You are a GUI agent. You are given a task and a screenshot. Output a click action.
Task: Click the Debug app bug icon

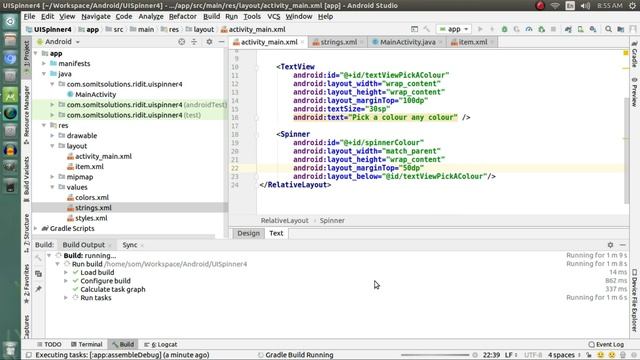[x=504, y=29]
